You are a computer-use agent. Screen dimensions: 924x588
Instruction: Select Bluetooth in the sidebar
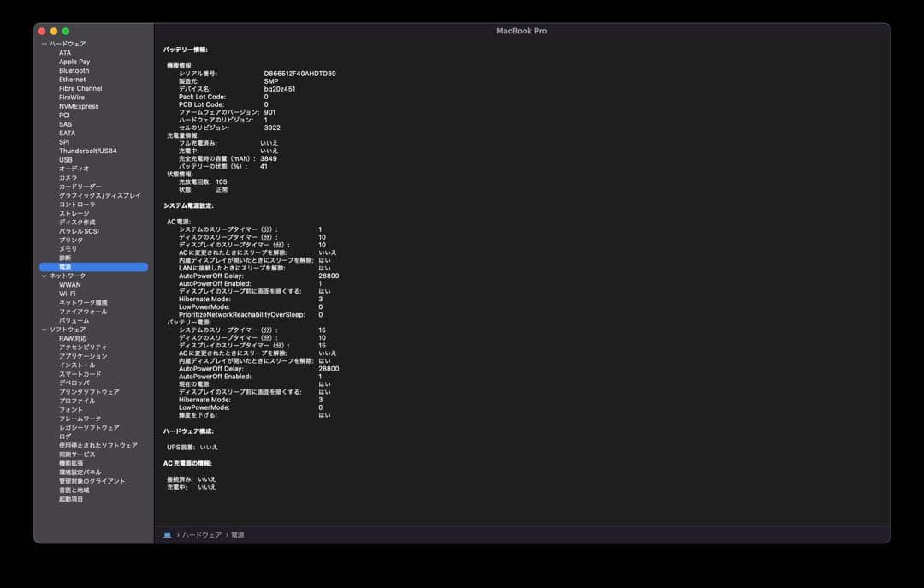pos(74,71)
